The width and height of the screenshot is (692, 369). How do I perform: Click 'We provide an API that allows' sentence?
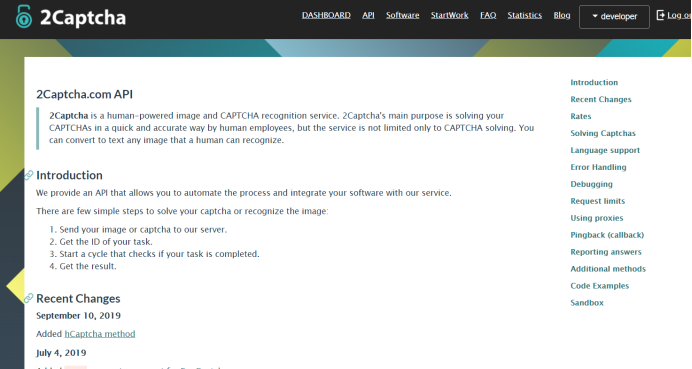point(244,193)
